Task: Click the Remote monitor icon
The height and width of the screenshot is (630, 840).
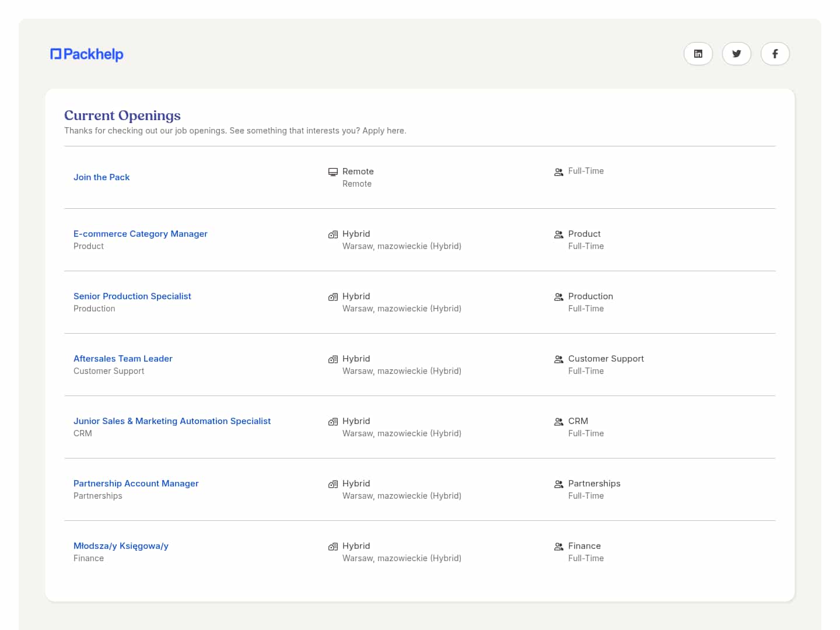Action: click(x=333, y=172)
